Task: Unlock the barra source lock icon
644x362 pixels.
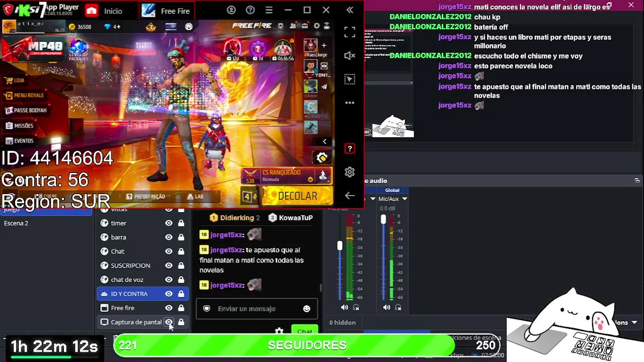Action: (x=181, y=237)
